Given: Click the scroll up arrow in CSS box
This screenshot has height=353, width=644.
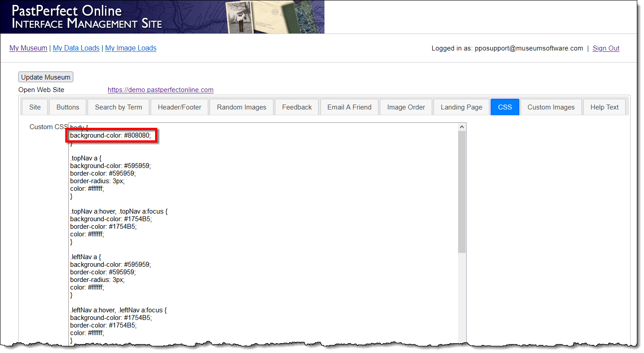Looking at the screenshot, I should coord(462,127).
